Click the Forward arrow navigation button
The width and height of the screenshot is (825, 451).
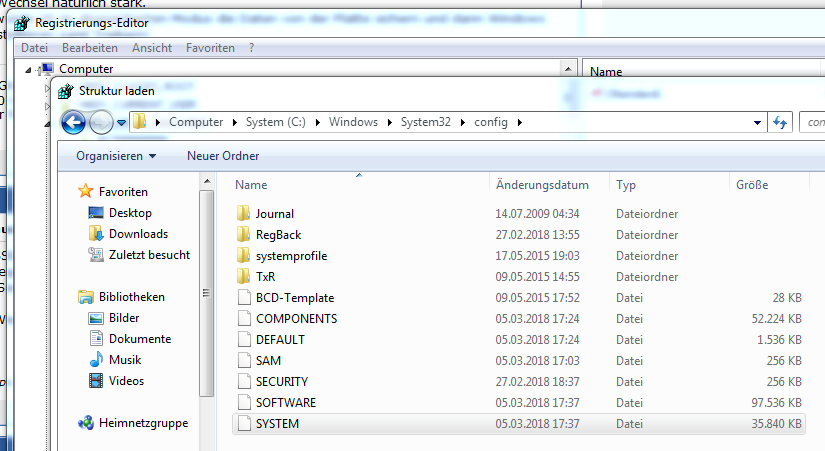(x=100, y=123)
